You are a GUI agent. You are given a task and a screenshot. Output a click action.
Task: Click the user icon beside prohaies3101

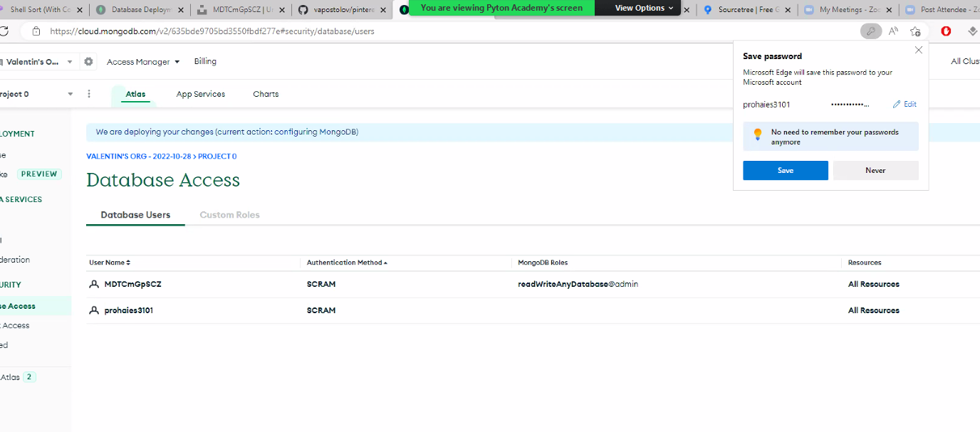click(94, 310)
